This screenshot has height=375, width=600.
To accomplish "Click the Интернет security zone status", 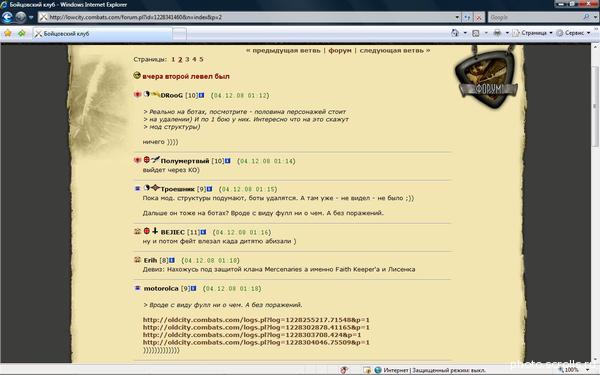I will click(430, 370).
